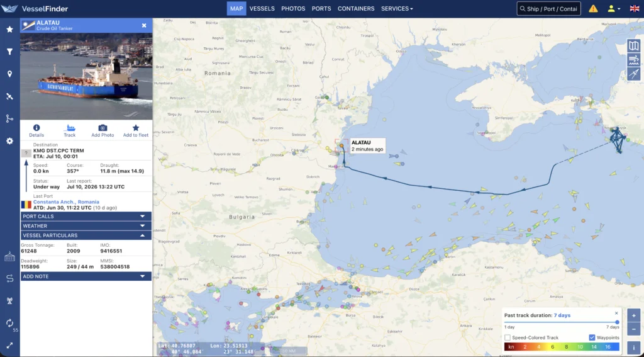Select the MAP tab
The image size is (644, 357).
coord(236,9)
